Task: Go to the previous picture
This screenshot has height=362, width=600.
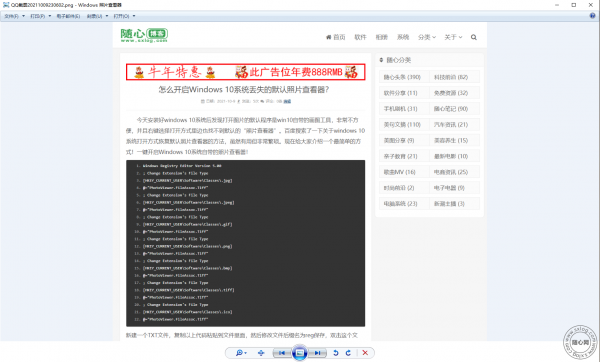Action: [x=282, y=353]
